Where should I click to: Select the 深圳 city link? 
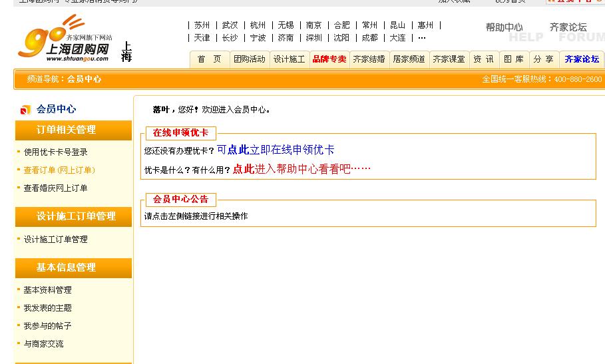313,38
